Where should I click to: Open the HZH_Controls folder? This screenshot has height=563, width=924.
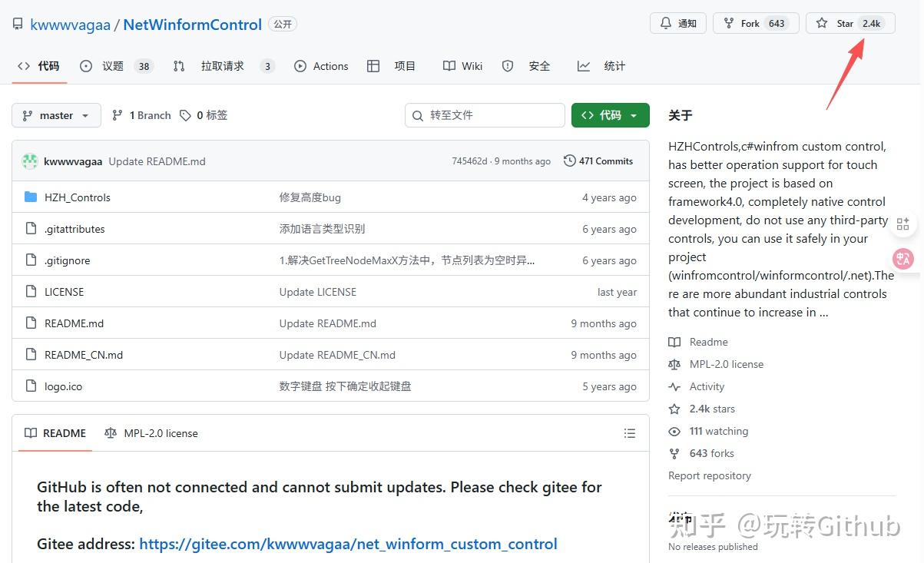78,197
